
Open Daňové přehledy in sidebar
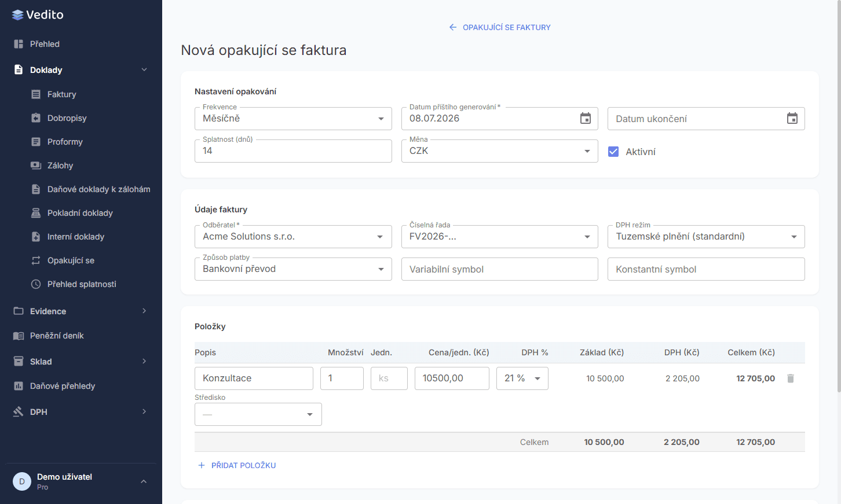pos(81,386)
